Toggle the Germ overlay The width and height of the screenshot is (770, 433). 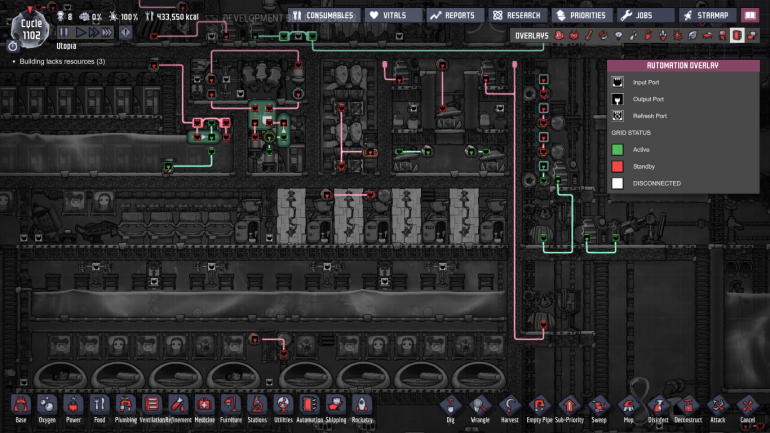click(x=678, y=35)
